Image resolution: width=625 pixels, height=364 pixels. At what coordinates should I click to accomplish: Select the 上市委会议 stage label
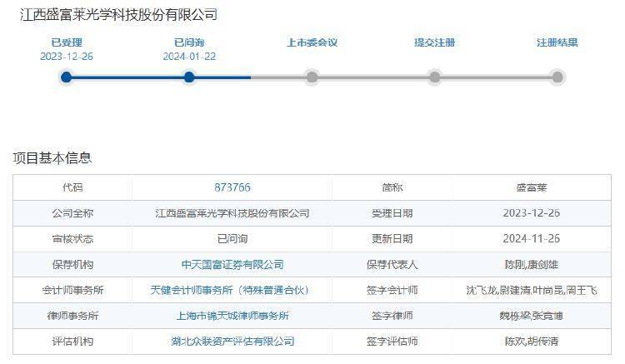point(312,42)
